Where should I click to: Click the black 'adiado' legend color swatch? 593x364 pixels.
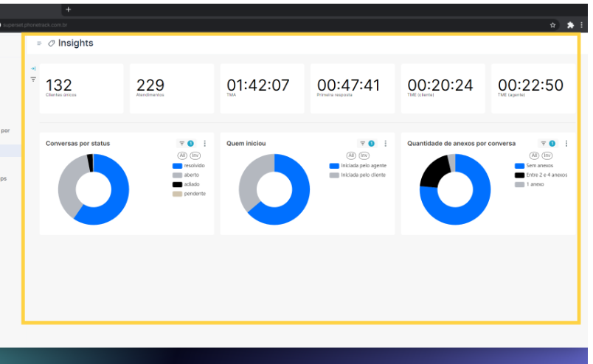point(177,184)
